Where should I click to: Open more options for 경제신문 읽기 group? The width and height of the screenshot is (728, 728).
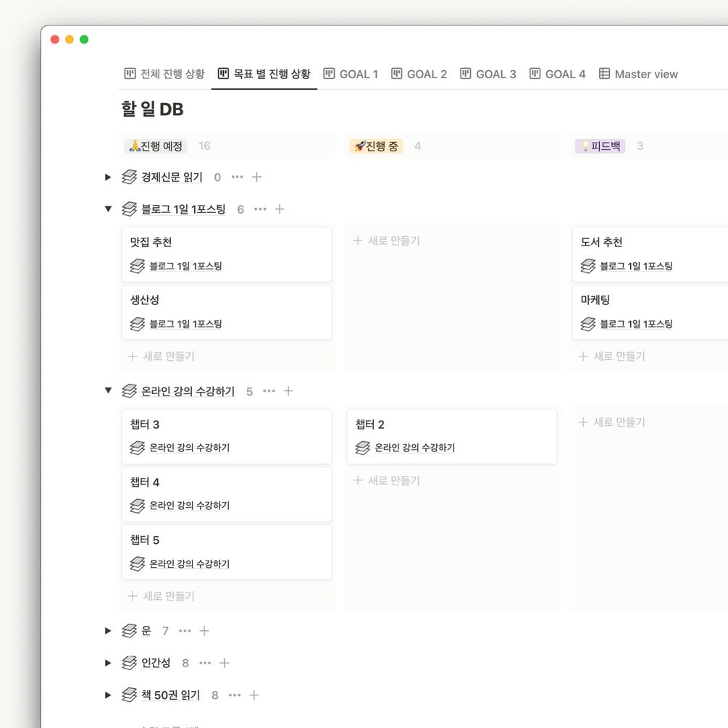[x=238, y=177]
